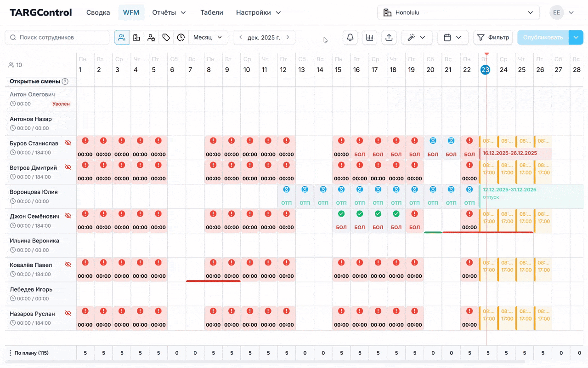588x368 pixels.
Task: Open the magic wand auto-schedule dropdown
Action: coord(416,38)
